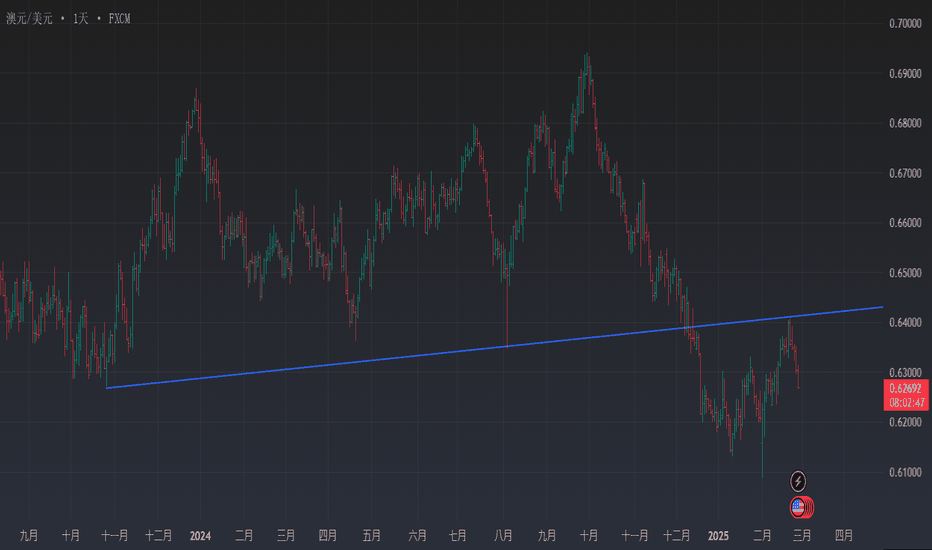
Task: Click the 七月 label on time axis
Action: (x=459, y=535)
